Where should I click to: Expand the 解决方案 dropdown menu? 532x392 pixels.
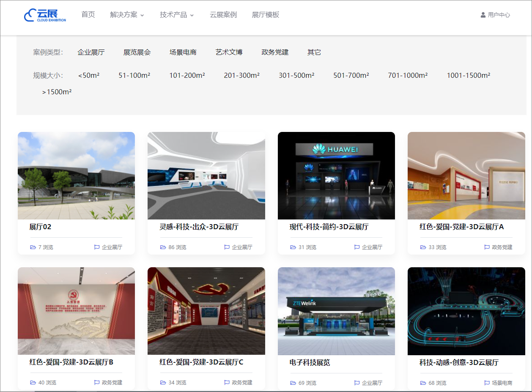click(x=127, y=15)
